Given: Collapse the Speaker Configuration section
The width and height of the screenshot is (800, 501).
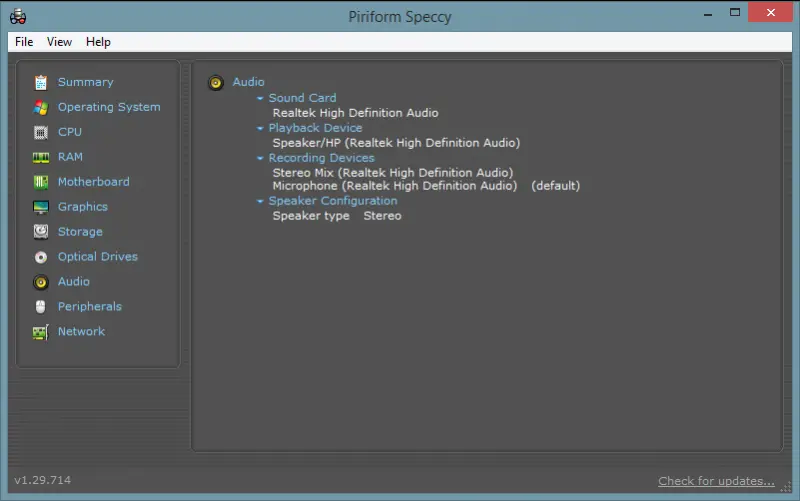Looking at the screenshot, I should coord(260,201).
